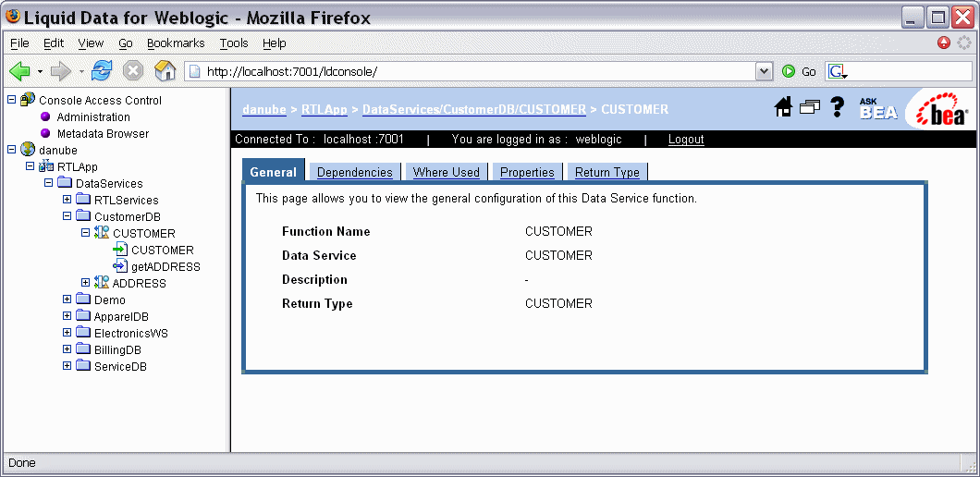Select Metadata Browser in the tree
This screenshot has width=980, height=477.
(x=104, y=133)
